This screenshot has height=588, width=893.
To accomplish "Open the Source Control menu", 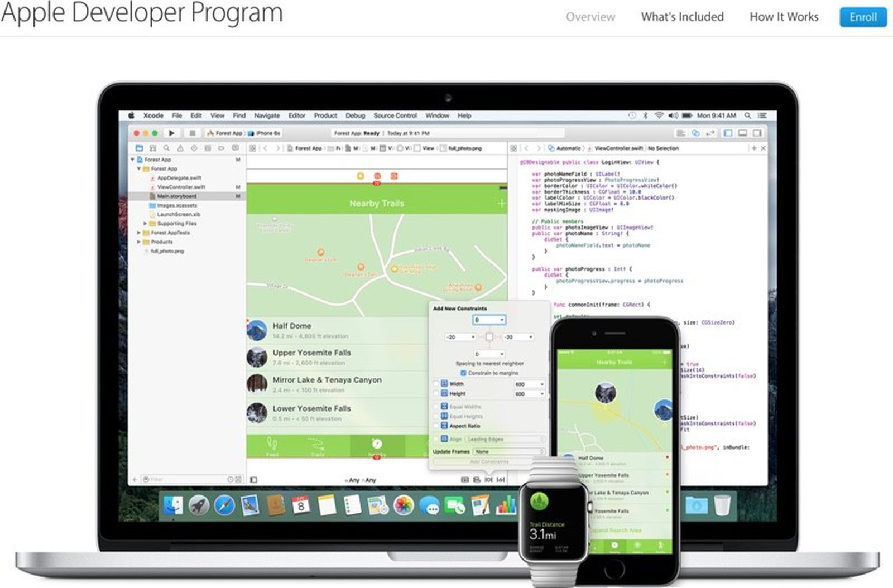I will 395,115.
